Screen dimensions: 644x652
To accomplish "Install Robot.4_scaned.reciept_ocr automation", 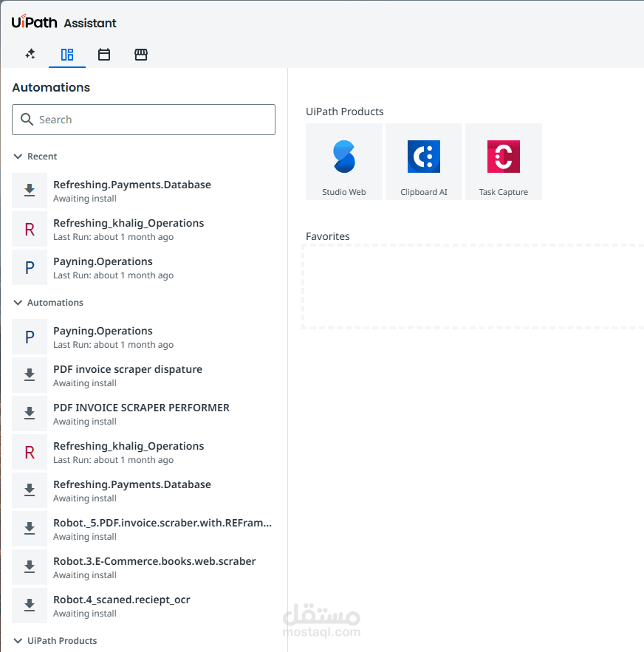I will pyautogui.click(x=30, y=605).
